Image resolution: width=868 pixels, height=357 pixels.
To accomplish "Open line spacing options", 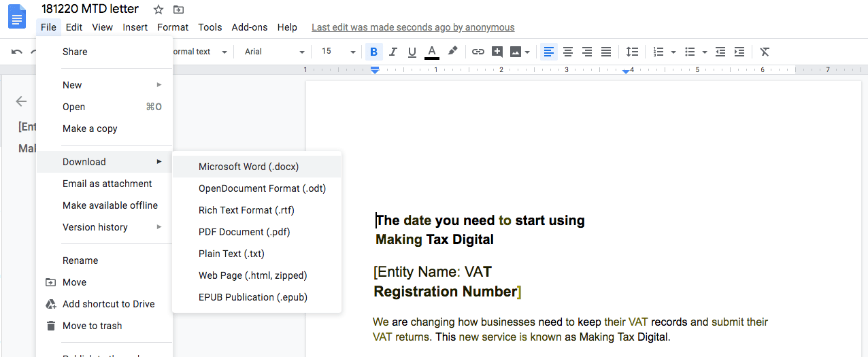I will [632, 52].
